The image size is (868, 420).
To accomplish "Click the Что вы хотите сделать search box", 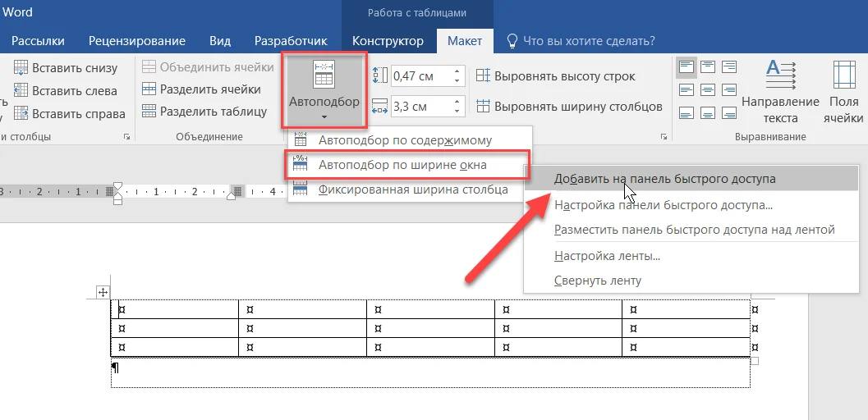I will 581,41.
